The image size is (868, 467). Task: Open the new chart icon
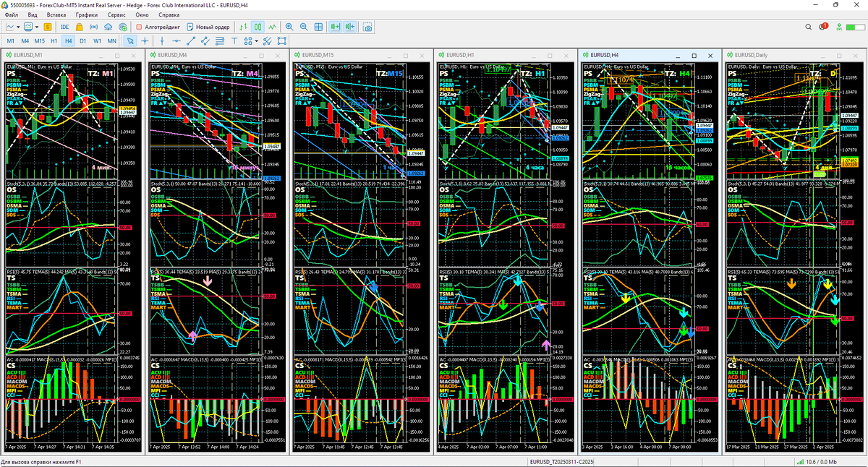[x=9, y=26]
